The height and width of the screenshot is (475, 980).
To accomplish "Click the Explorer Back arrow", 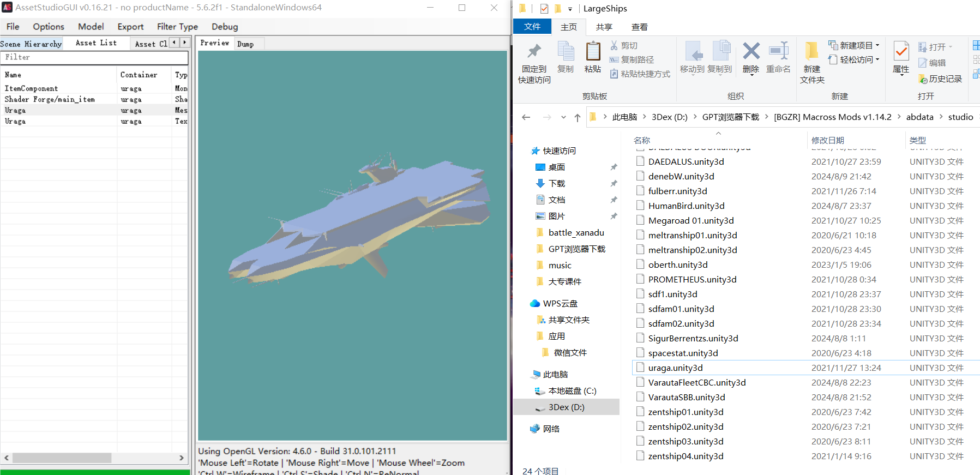I will click(x=526, y=117).
